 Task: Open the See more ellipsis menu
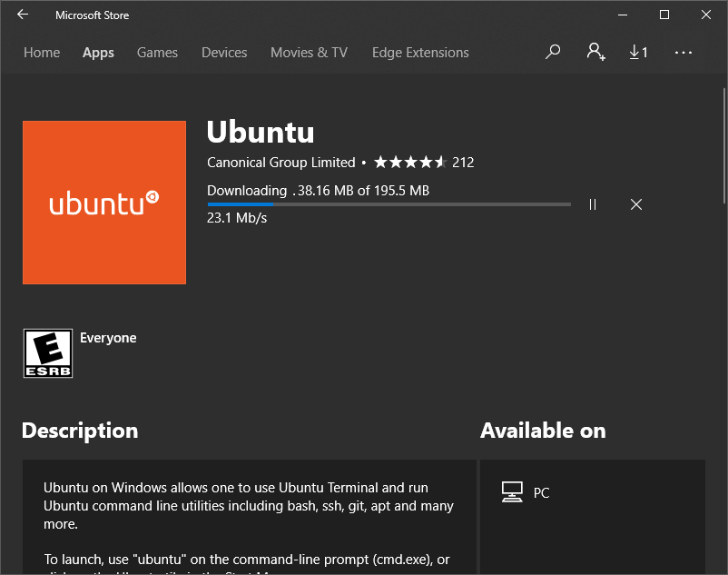pos(683,53)
